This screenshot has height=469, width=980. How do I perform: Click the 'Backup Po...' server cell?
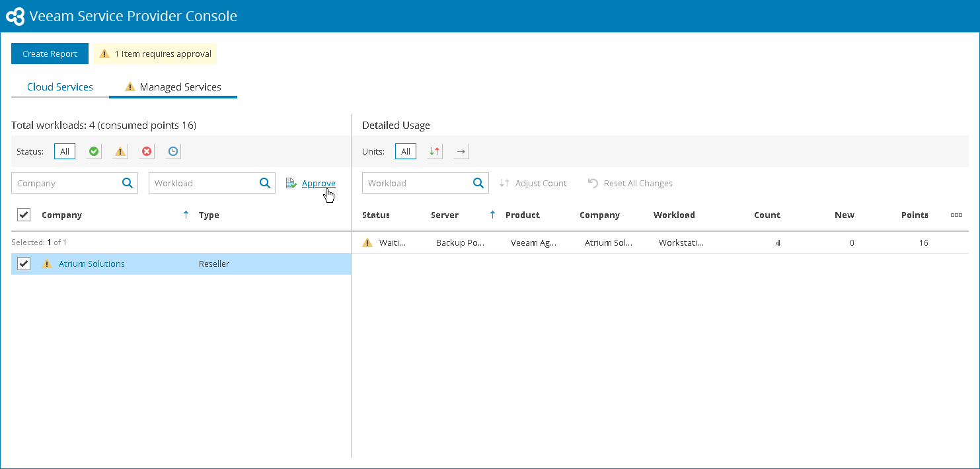pyautogui.click(x=460, y=242)
